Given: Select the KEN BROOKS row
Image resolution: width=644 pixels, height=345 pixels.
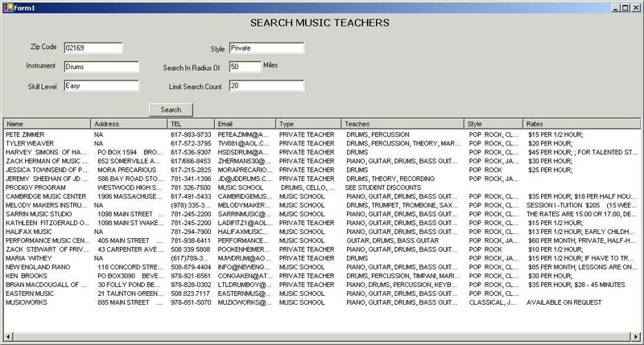Looking at the screenshot, I should (x=321, y=276).
